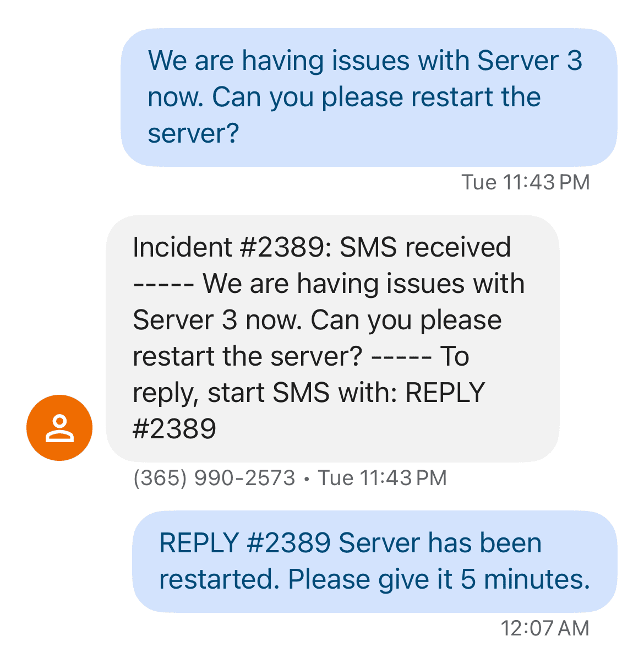
Task: Select the dot separator next to the phone number
Action: (x=307, y=478)
